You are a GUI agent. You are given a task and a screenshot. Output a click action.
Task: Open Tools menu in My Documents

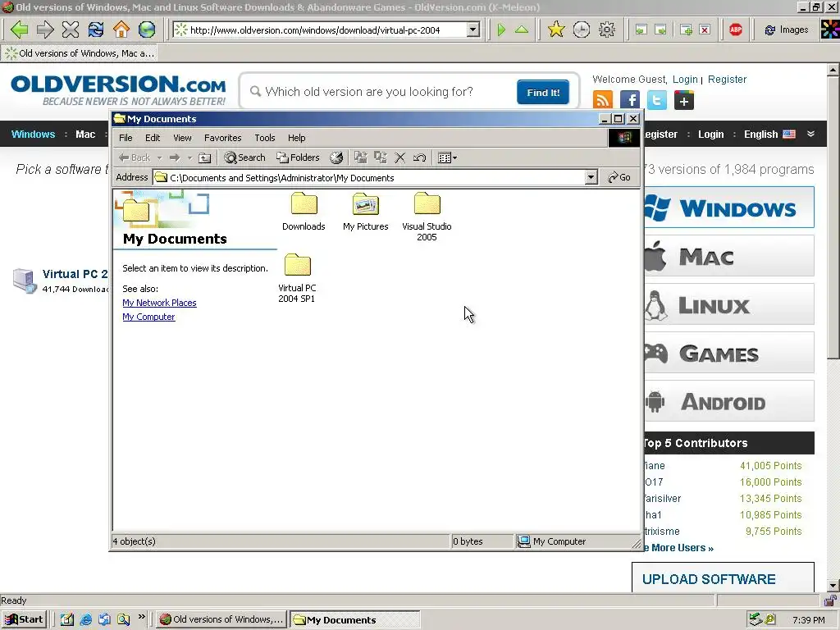265,138
